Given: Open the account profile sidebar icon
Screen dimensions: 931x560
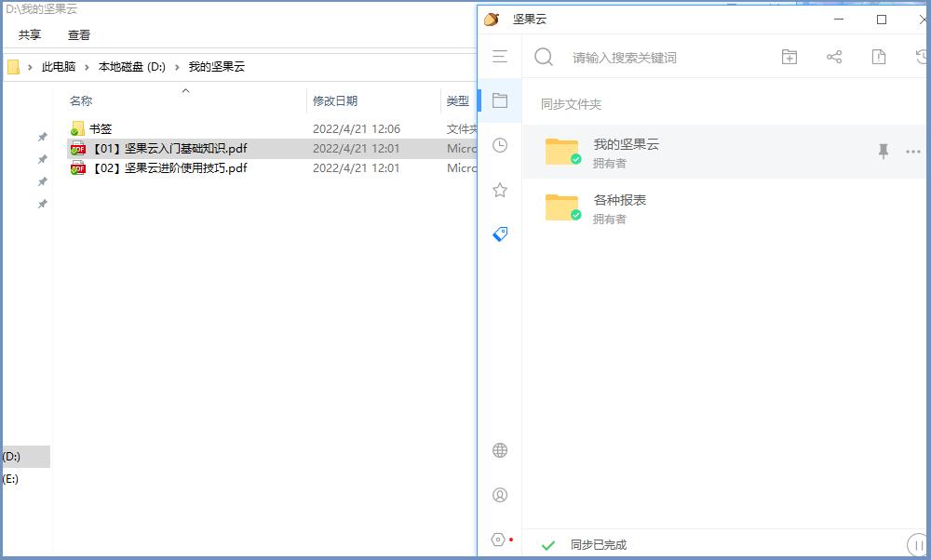Looking at the screenshot, I should 500,495.
